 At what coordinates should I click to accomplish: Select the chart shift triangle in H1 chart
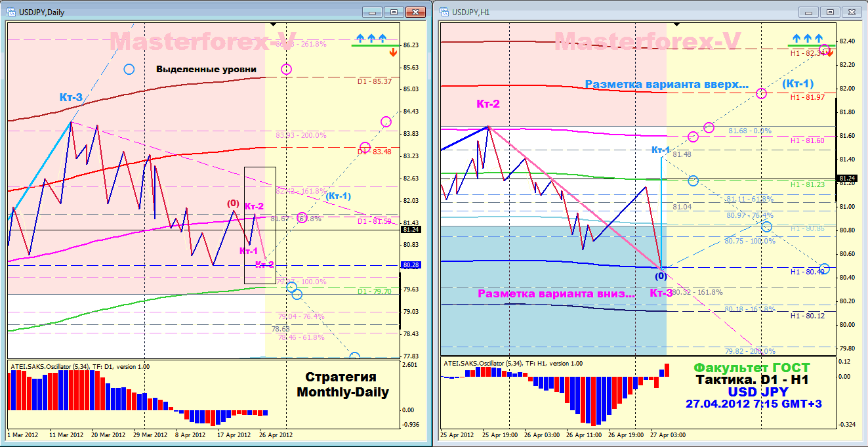678,24
